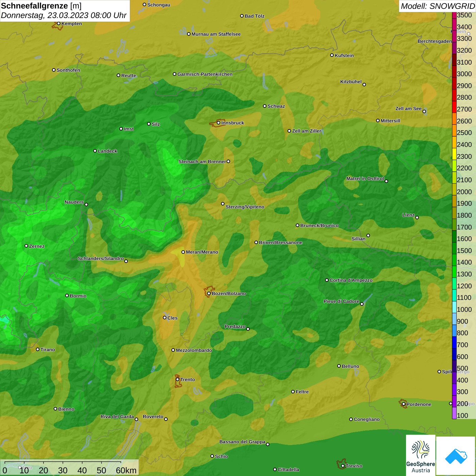Viewport: 476px width, 476px height.
Task: Click the Predazzo label
Action: tap(235, 326)
